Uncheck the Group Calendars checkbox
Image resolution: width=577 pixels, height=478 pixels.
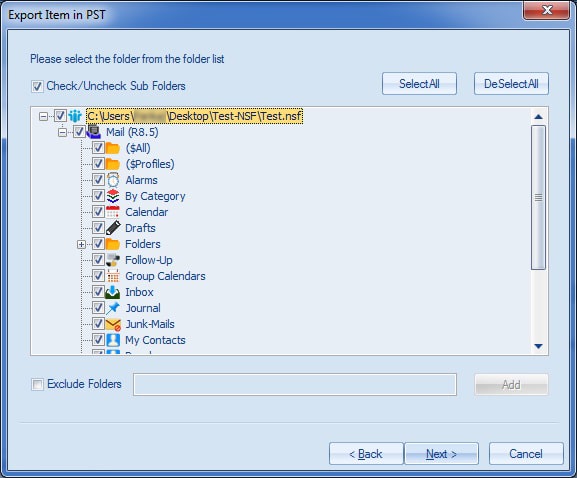[98, 276]
